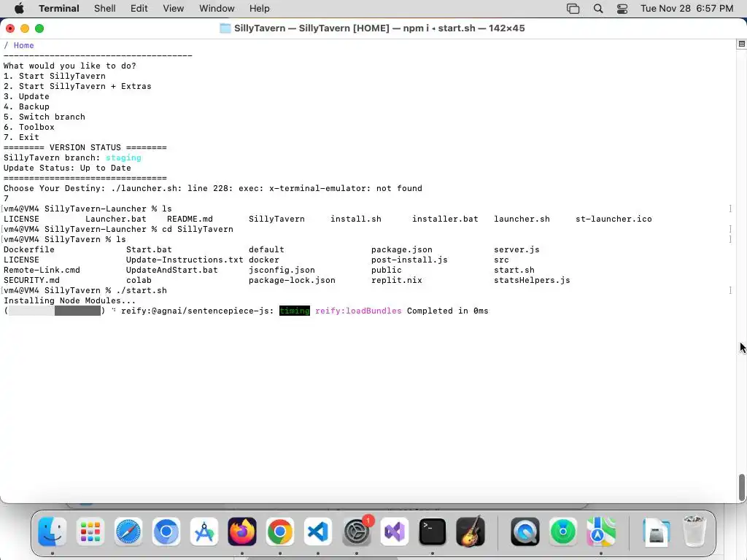The height and width of the screenshot is (560, 747).
Task: Click the npm install progress bar
Action: pos(54,311)
